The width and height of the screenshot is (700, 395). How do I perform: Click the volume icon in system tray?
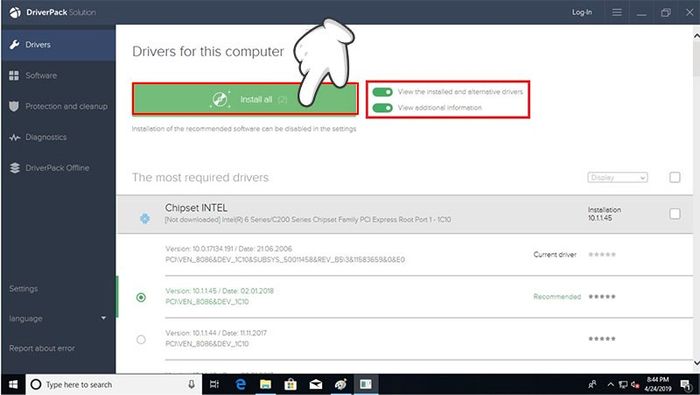coord(635,385)
